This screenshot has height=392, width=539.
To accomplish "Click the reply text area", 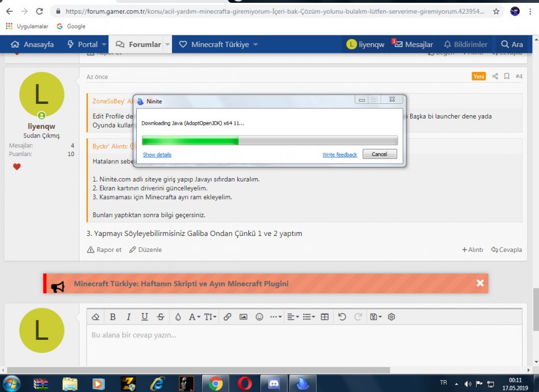I will (304, 345).
